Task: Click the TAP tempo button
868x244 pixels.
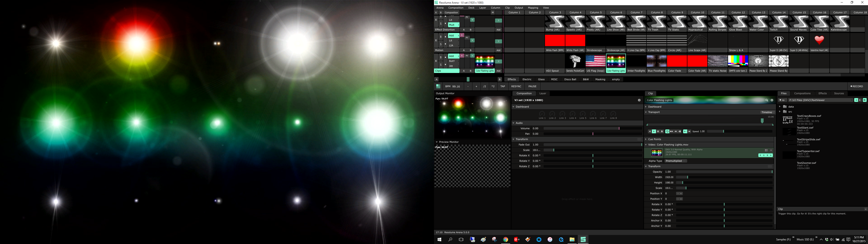Action: (502, 86)
